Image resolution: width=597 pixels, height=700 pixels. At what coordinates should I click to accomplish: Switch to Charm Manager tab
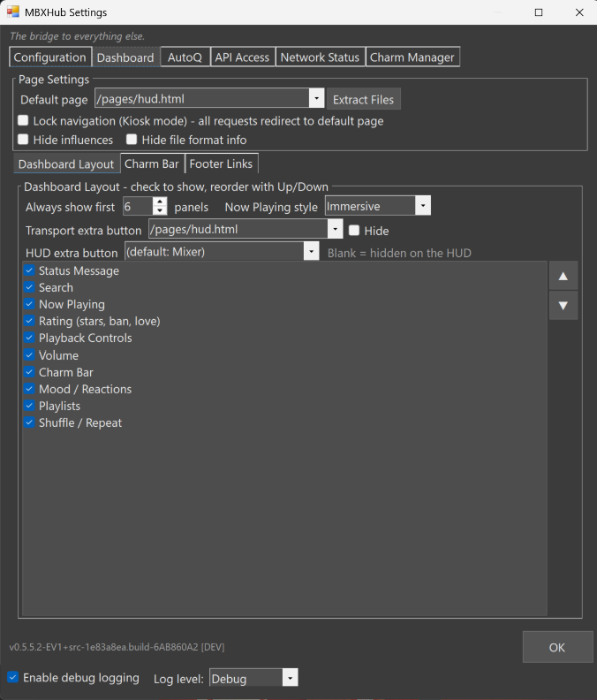[x=412, y=57]
